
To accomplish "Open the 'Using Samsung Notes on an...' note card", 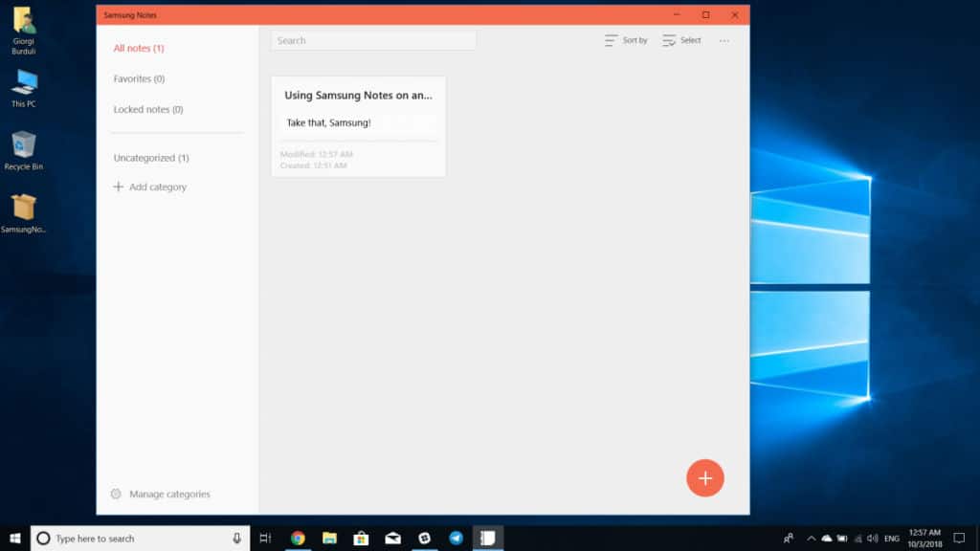I will [x=358, y=127].
